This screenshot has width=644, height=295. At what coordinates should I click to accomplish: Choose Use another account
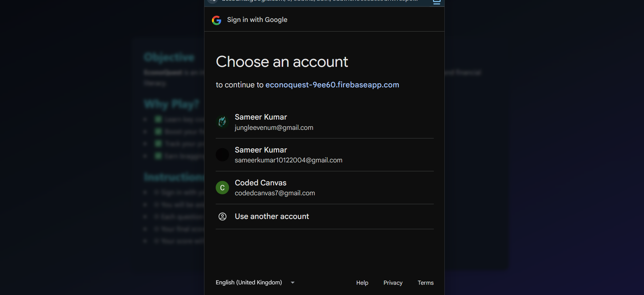point(325,217)
